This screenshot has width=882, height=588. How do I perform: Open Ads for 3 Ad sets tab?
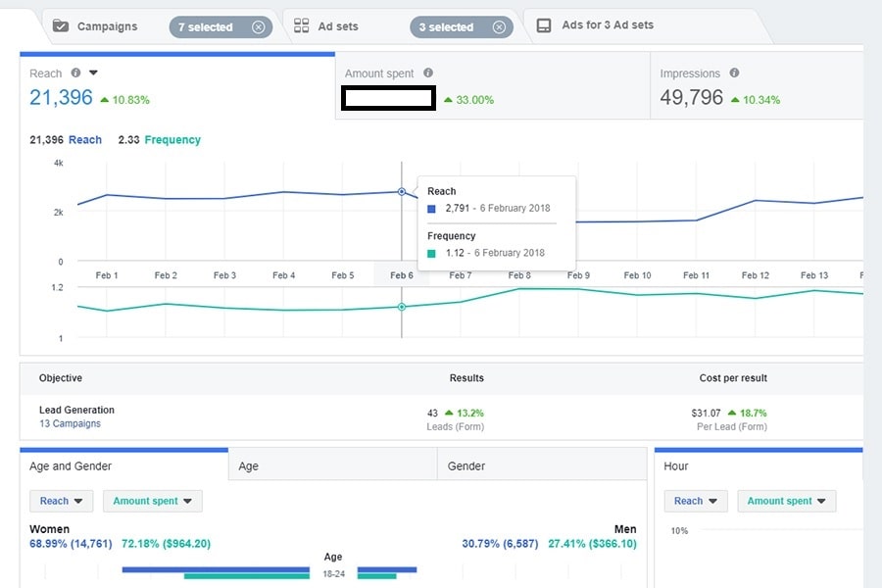[x=608, y=24]
